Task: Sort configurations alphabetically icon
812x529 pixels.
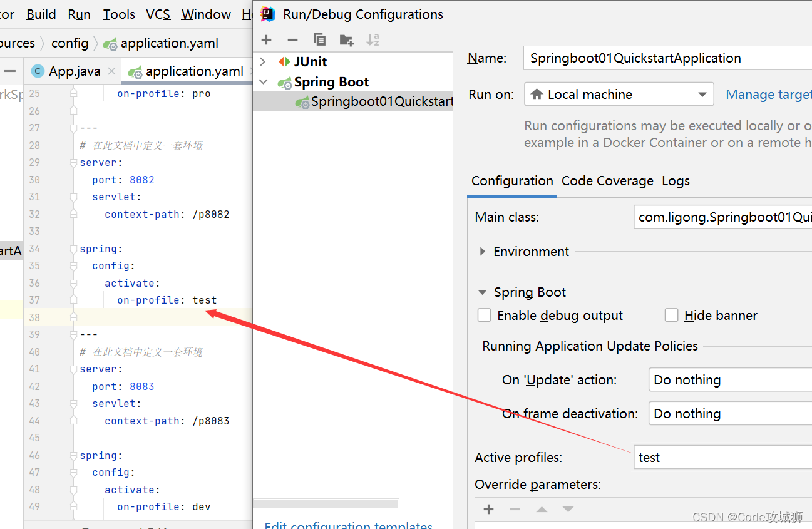Action: pos(373,40)
